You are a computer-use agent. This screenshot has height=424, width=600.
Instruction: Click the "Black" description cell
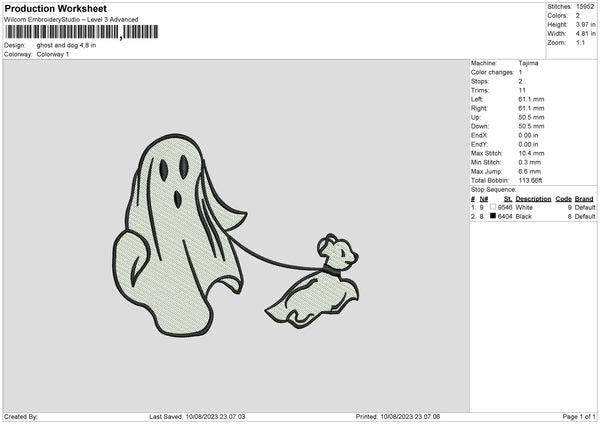523,217
